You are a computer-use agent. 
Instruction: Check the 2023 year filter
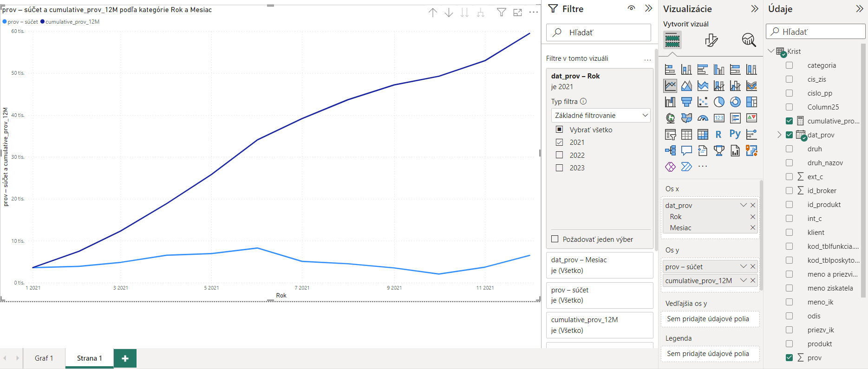click(x=560, y=168)
